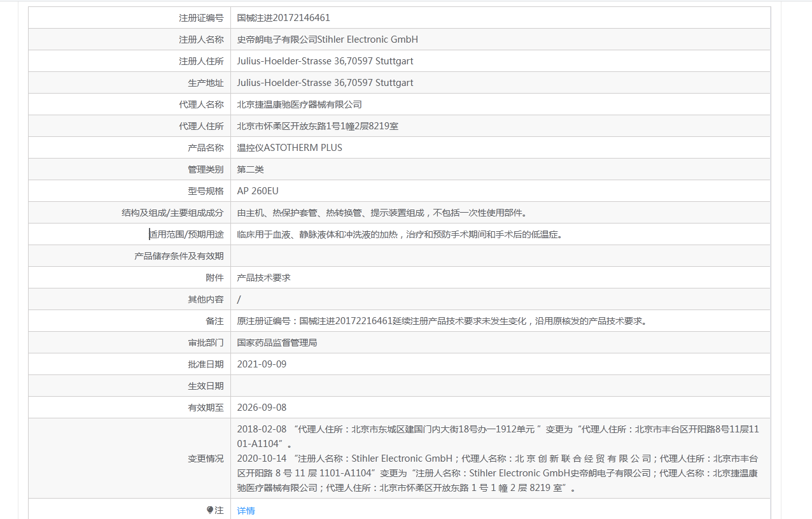Click product name 温控仪ASTOTHERM PLUS
812x519 pixels.
290,148
